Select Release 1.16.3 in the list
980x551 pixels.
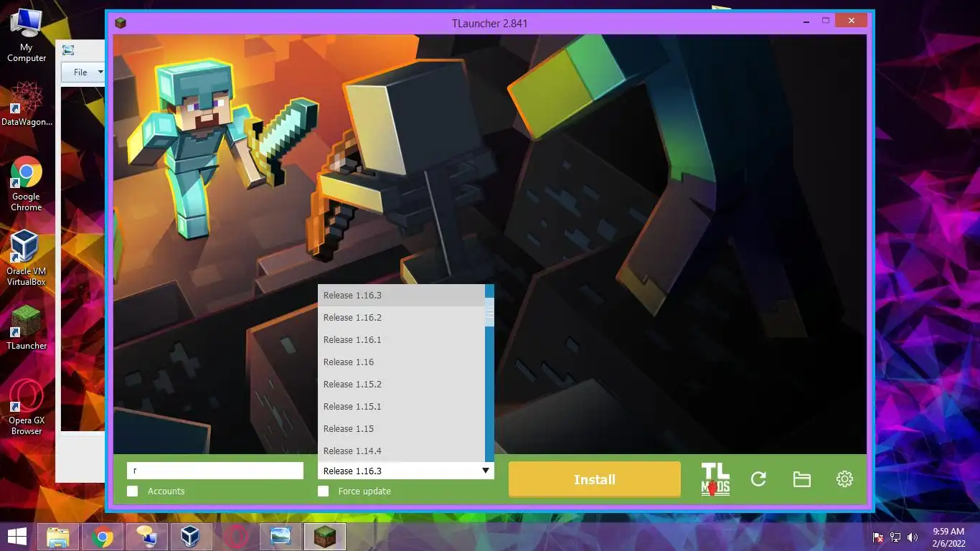point(401,296)
